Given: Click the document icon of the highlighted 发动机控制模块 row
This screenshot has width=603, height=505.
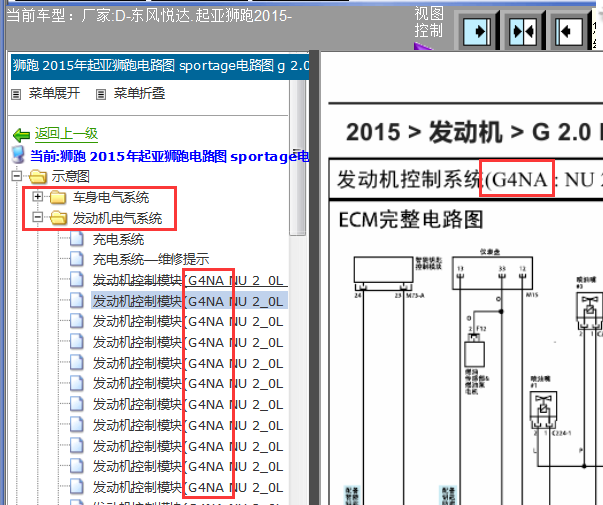Looking at the screenshot, I should (77, 300).
